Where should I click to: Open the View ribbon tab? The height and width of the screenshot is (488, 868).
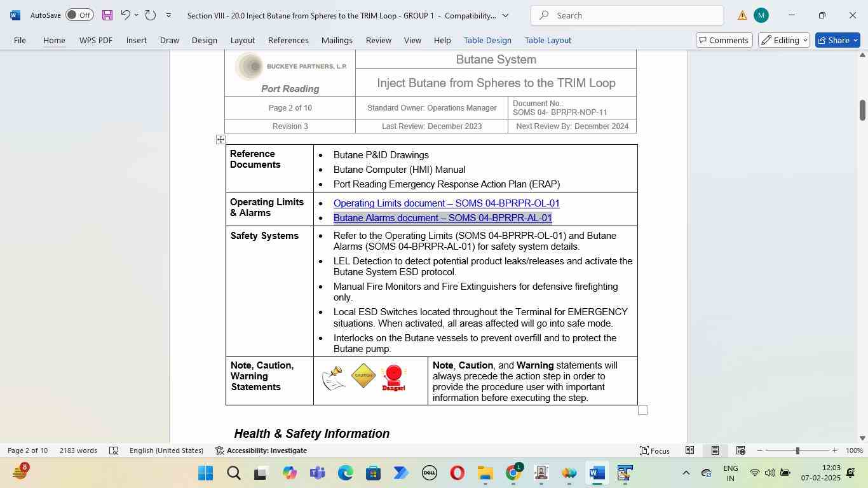(412, 40)
